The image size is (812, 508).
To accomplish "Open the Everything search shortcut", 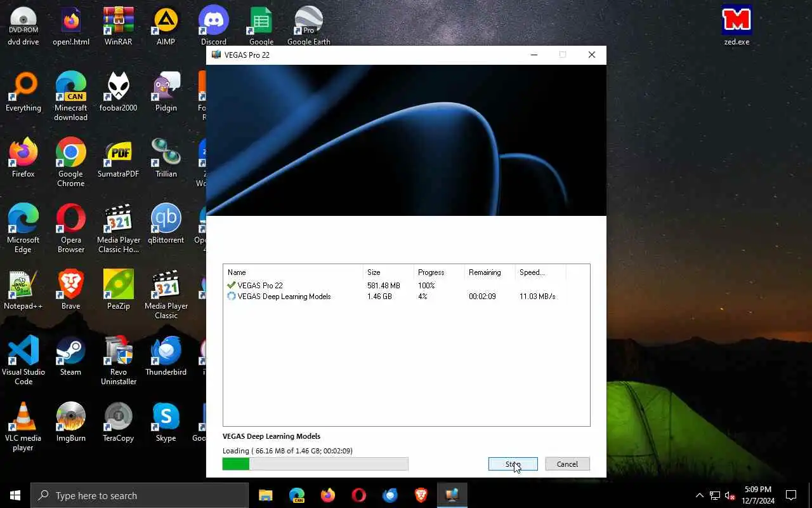I will (x=23, y=92).
